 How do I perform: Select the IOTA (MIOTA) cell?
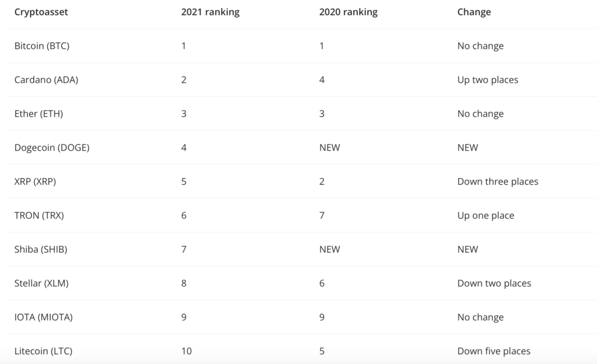(44, 317)
